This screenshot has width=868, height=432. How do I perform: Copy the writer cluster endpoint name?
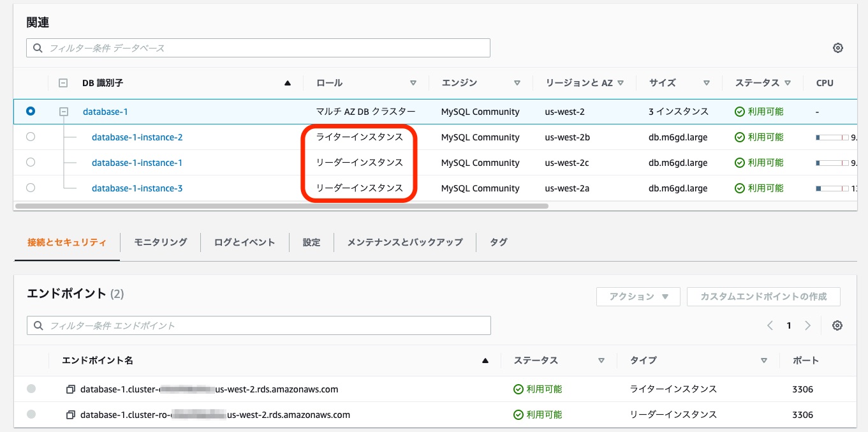(71, 389)
